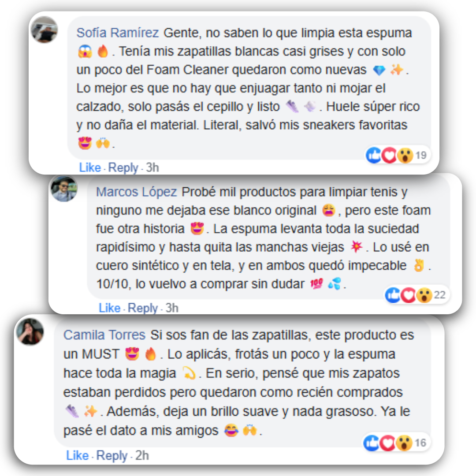The width and height of the screenshot is (476, 476).
Task: Open Sofía Ramírez's profile name link
Action: pyautogui.click(x=118, y=33)
